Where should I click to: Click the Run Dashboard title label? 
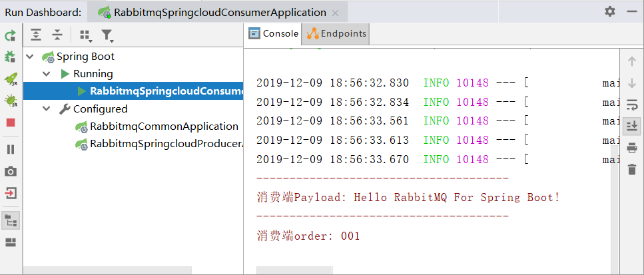pos(43,12)
